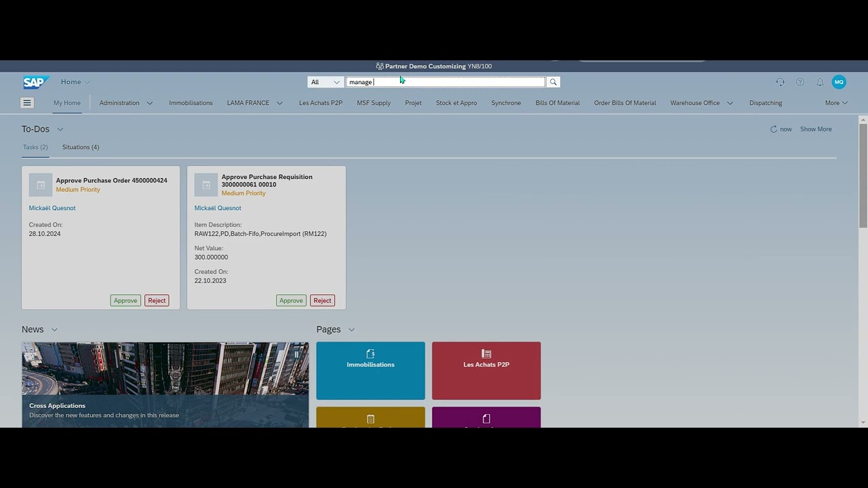Image resolution: width=868 pixels, height=488 pixels.
Task: Click the Purchase Requisition task icon
Action: click(206, 185)
